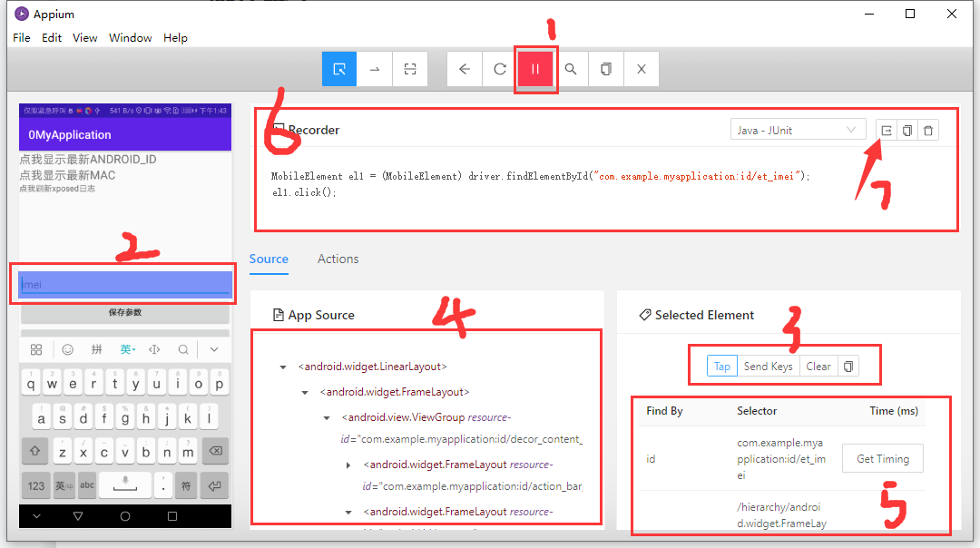Viewport: 980px width, 548px height.
Task: Click keyboard backspace key on device
Action: pos(216,451)
